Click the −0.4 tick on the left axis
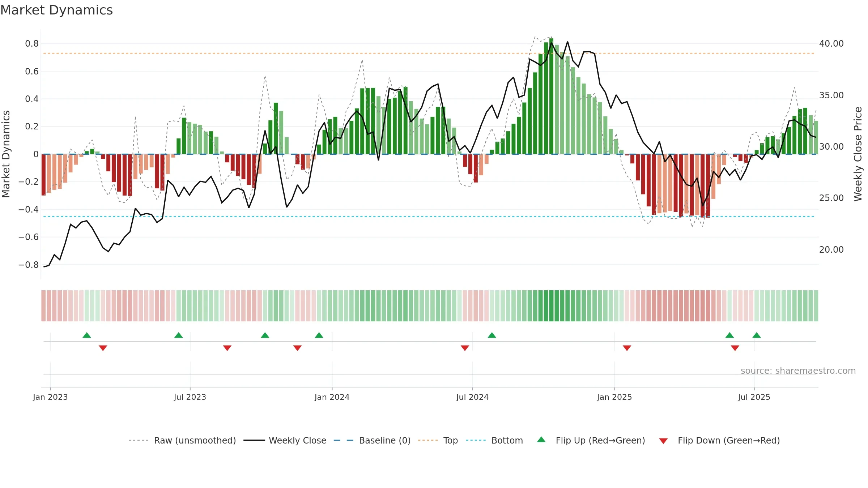This screenshot has height=488, width=868. pyautogui.click(x=29, y=210)
